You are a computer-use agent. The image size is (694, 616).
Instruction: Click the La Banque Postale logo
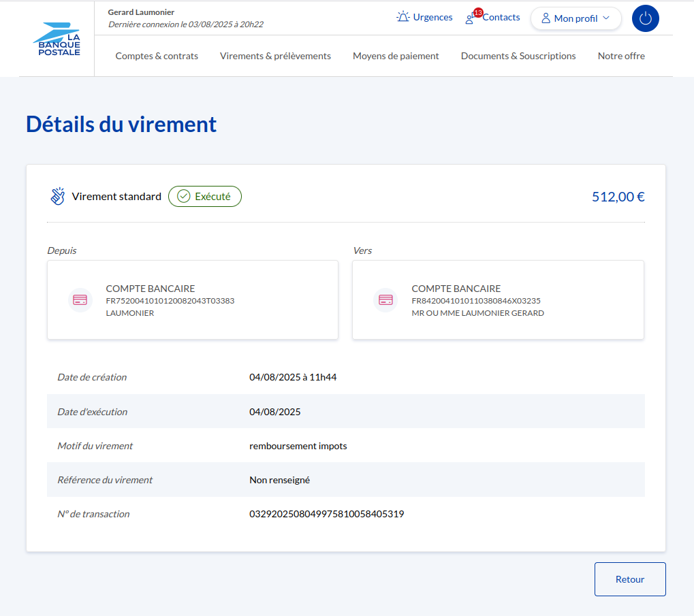coord(57,39)
